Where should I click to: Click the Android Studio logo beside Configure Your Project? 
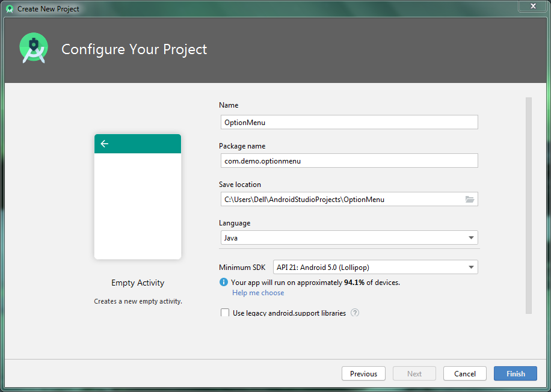(x=33, y=47)
